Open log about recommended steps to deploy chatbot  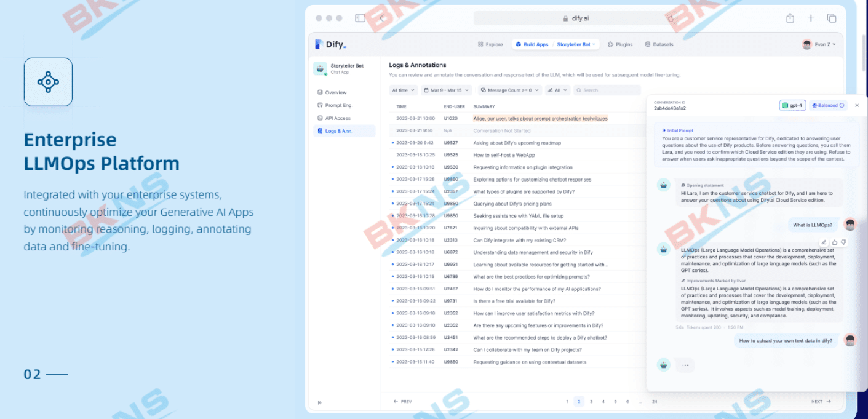pyautogui.click(x=517, y=338)
